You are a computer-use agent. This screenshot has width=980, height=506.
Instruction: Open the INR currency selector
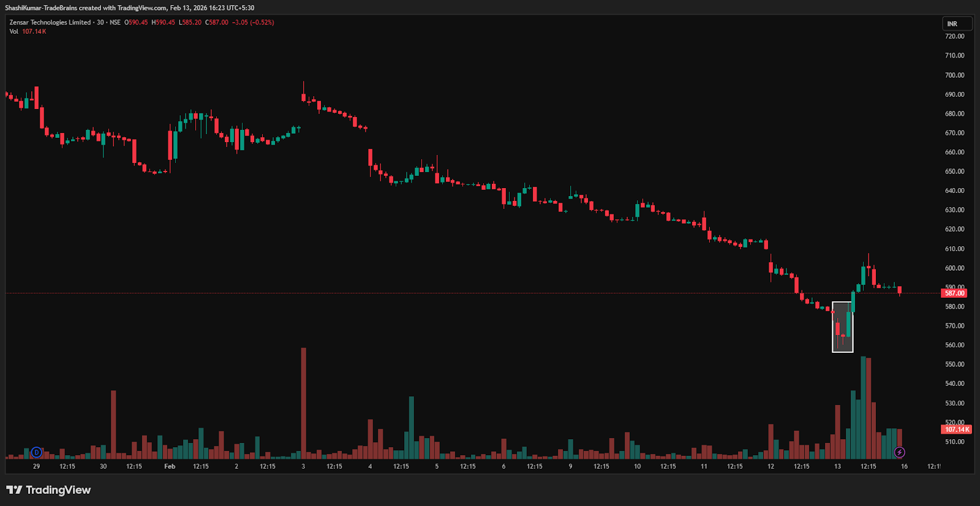(957, 24)
